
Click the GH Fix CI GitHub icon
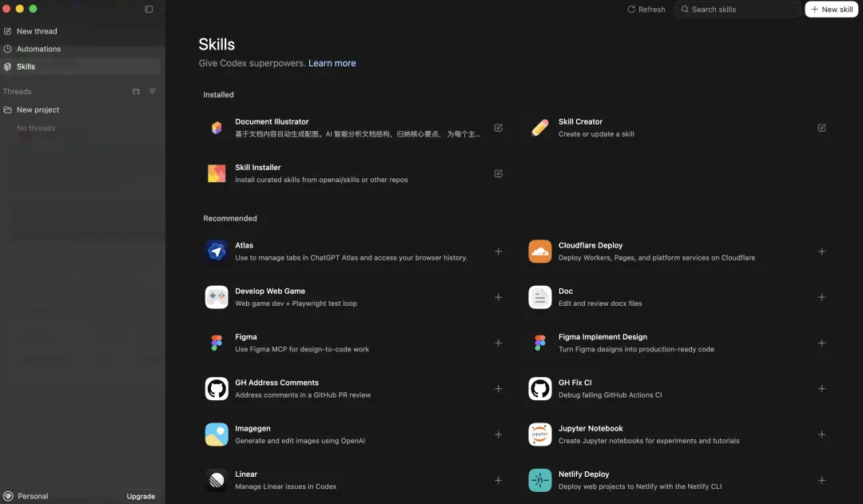point(540,388)
